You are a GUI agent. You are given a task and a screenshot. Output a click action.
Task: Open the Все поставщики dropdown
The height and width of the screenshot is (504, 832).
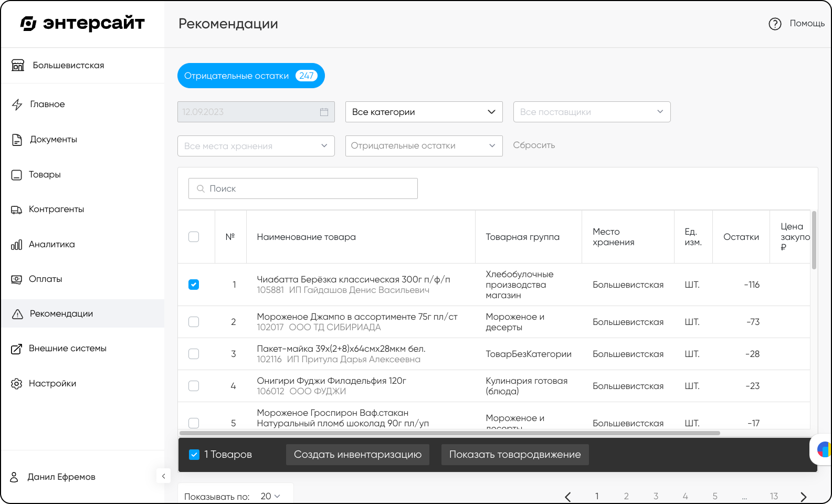pyautogui.click(x=592, y=112)
